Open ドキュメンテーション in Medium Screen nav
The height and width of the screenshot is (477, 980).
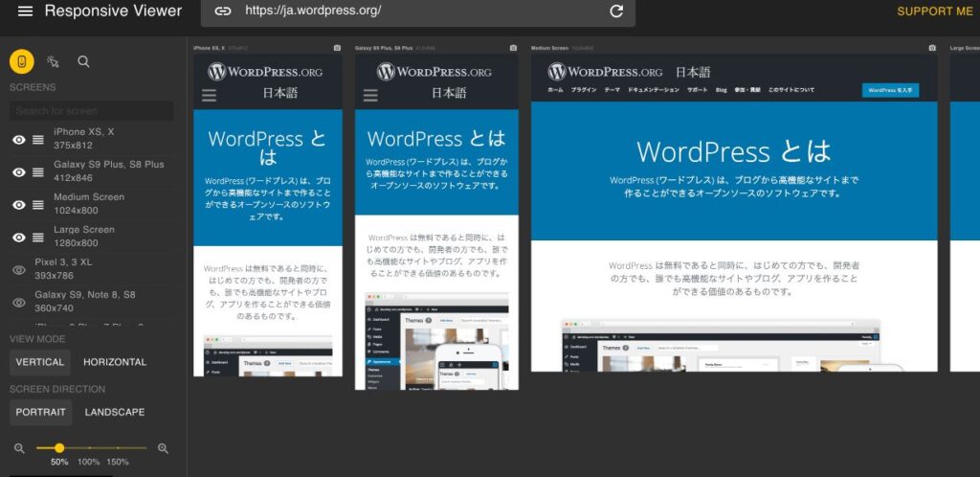[653, 90]
